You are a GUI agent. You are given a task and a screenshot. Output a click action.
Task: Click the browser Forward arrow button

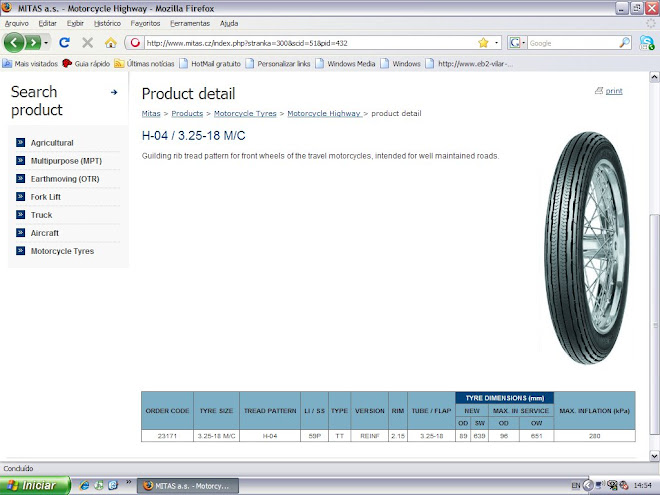click(x=33, y=43)
